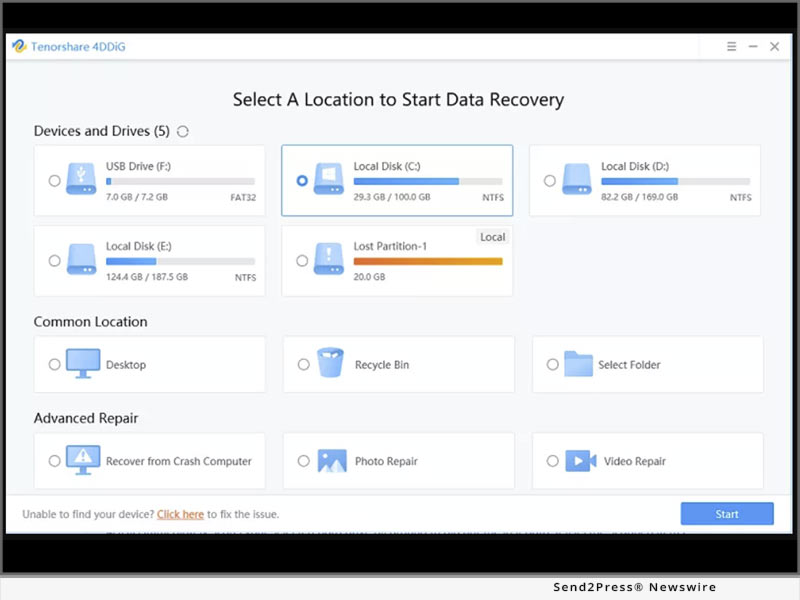Click the Video Repair camera icon
The image size is (800, 600).
coord(581,461)
